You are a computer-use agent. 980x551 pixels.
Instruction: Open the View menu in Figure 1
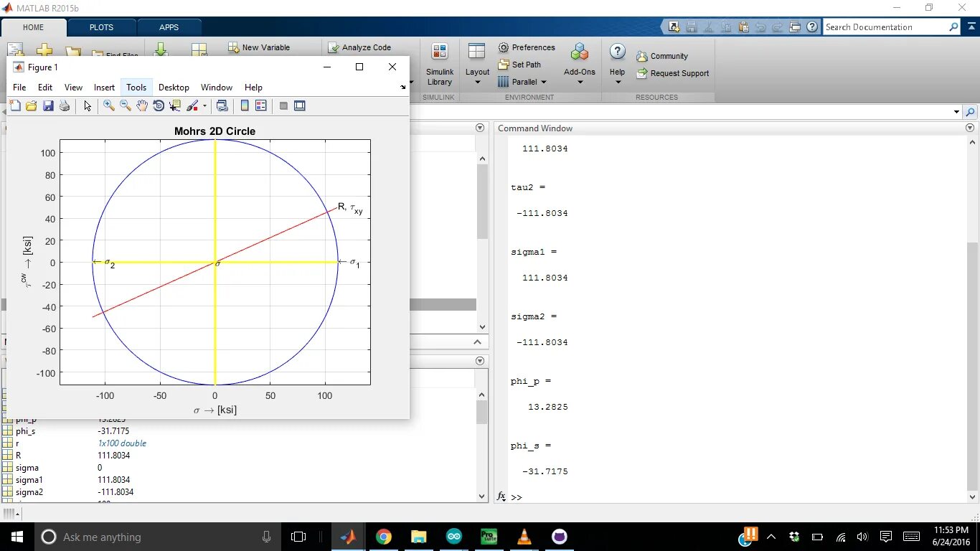coord(74,88)
